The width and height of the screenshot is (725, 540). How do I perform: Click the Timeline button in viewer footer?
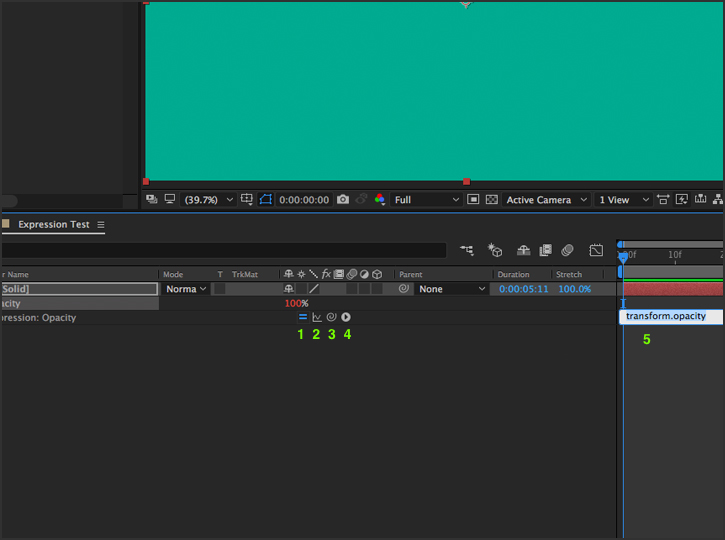coord(700,199)
